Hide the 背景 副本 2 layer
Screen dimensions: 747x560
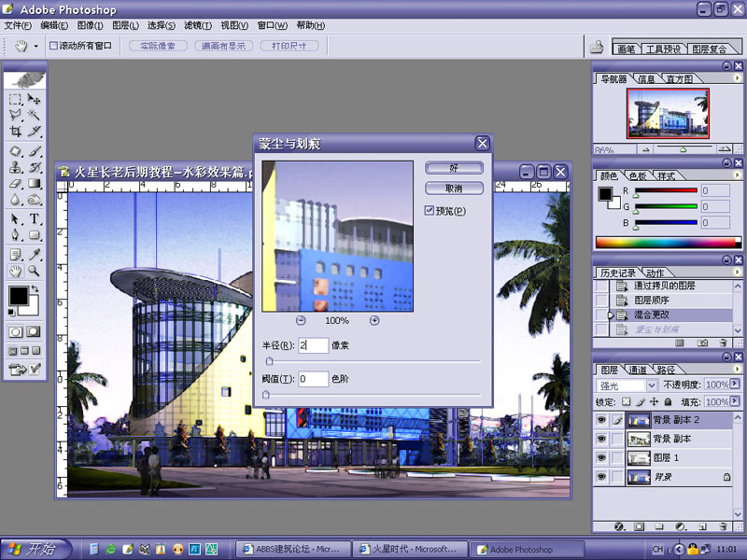point(601,419)
